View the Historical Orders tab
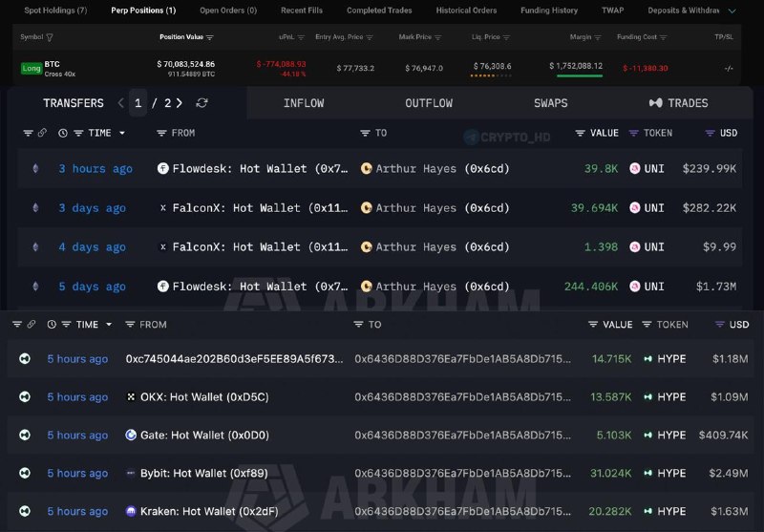Image resolution: width=764 pixels, height=532 pixels. point(466,11)
